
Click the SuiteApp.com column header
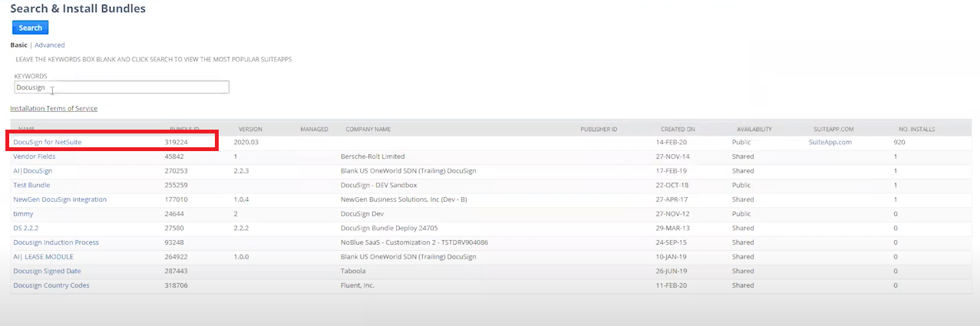tap(833, 129)
